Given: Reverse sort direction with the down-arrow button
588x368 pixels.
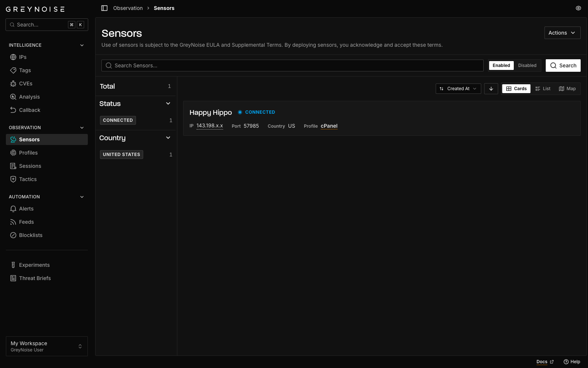Looking at the screenshot, I should pyautogui.click(x=491, y=89).
